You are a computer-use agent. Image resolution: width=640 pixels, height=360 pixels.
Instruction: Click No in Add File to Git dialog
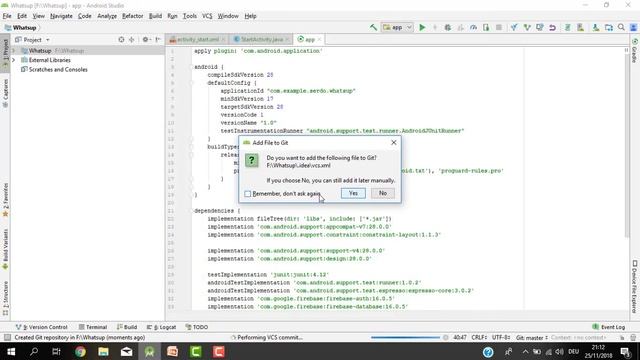point(382,193)
